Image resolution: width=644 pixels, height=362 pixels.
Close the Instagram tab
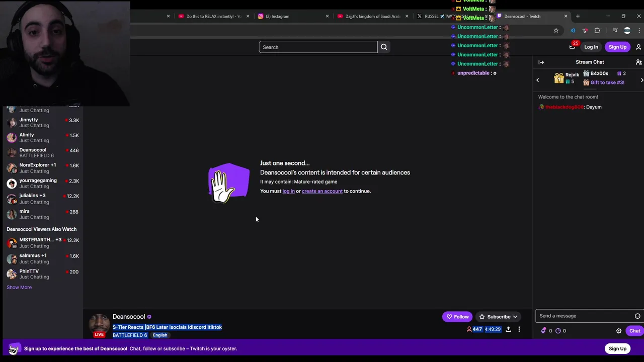point(327,16)
